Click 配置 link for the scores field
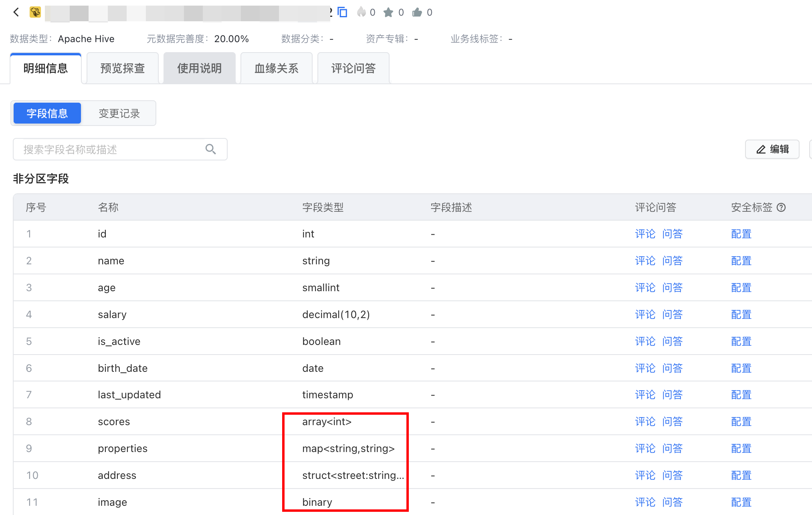Viewport: 812px width, 515px height. click(x=741, y=422)
